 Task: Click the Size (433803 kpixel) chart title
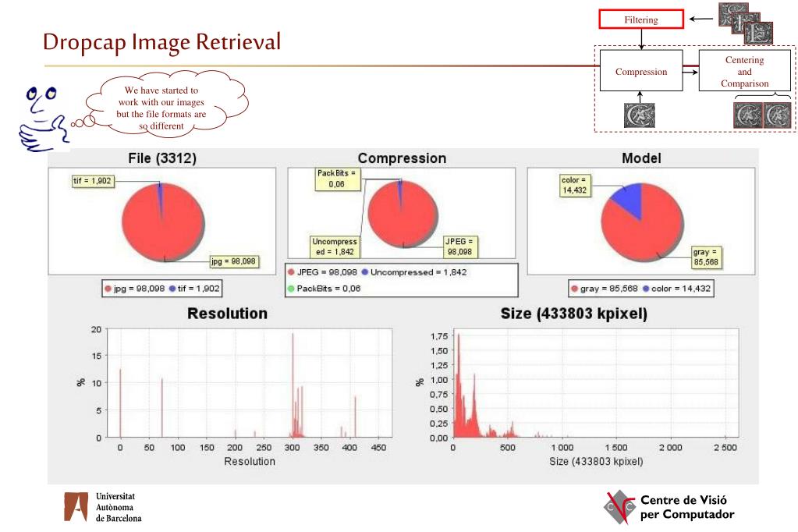click(x=574, y=314)
